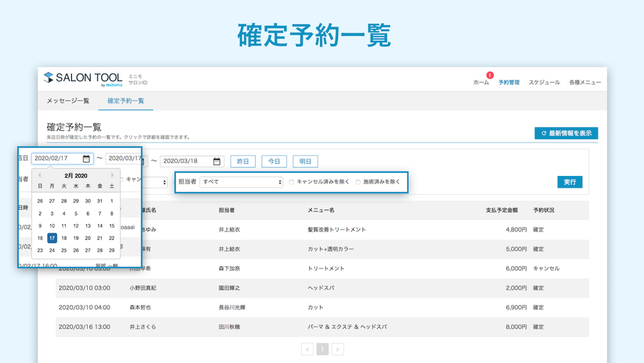Image resolution: width=644 pixels, height=363 pixels.
Task: Go to previous page of results
Action: click(307, 349)
